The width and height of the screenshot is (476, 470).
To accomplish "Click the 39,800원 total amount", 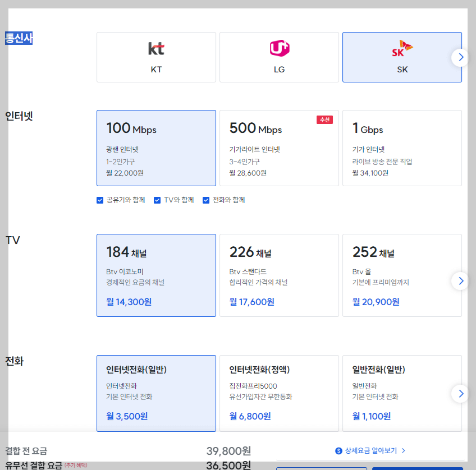I will (228, 451).
